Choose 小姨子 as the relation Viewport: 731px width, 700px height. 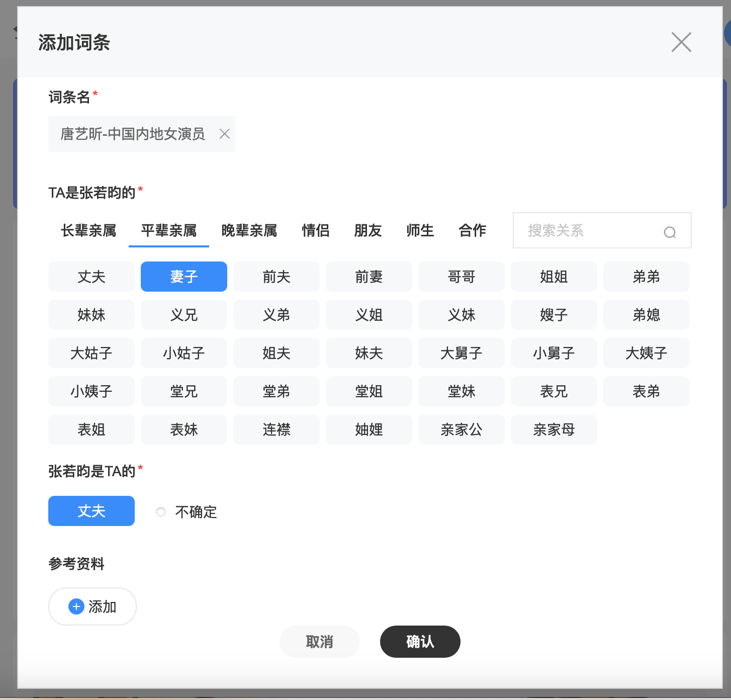(92, 391)
